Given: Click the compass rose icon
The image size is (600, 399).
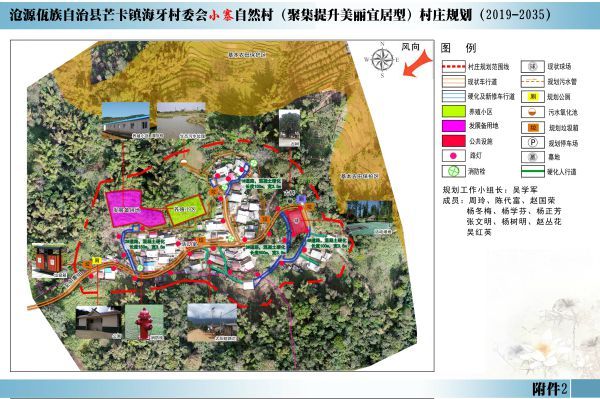Looking at the screenshot, I should coord(382,60).
